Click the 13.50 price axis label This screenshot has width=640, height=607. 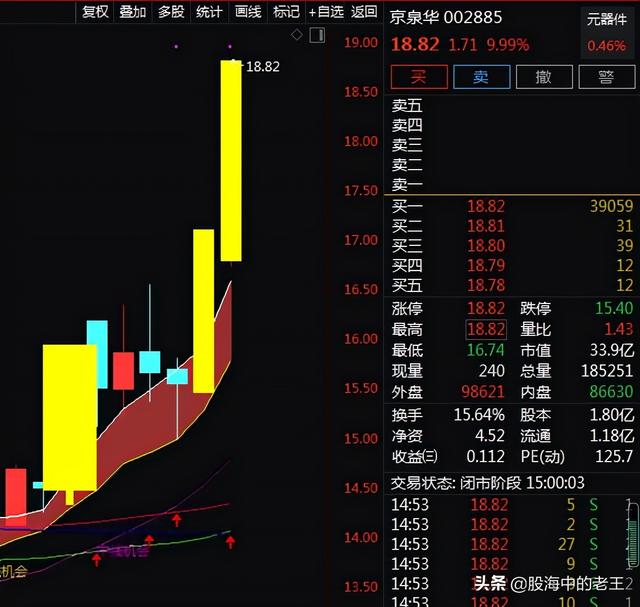361,587
